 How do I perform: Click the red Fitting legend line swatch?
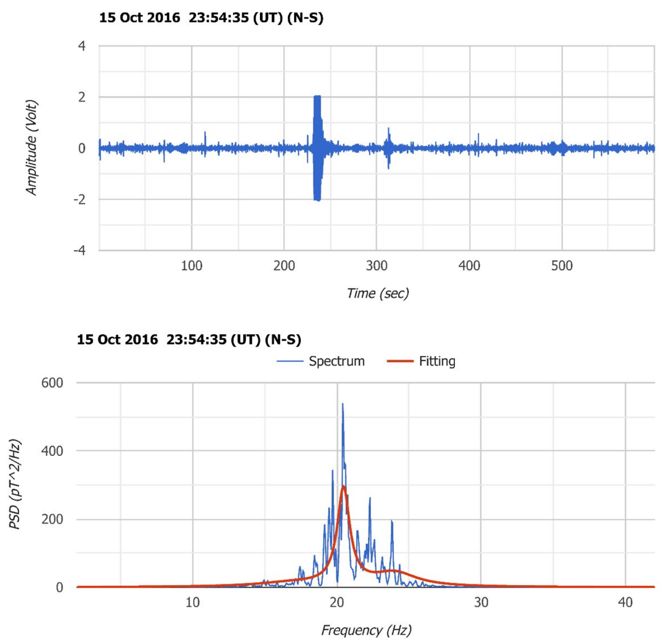400,361
